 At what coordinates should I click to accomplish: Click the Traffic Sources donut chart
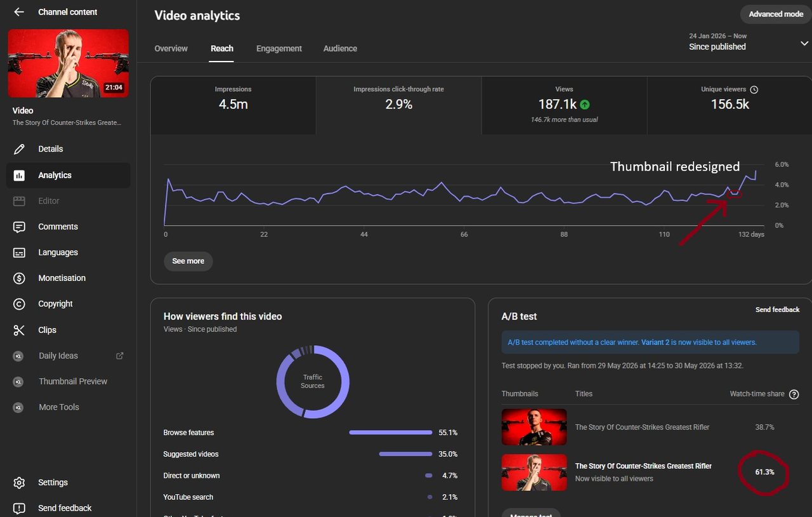pyautogui.click(x=313, y=382)
